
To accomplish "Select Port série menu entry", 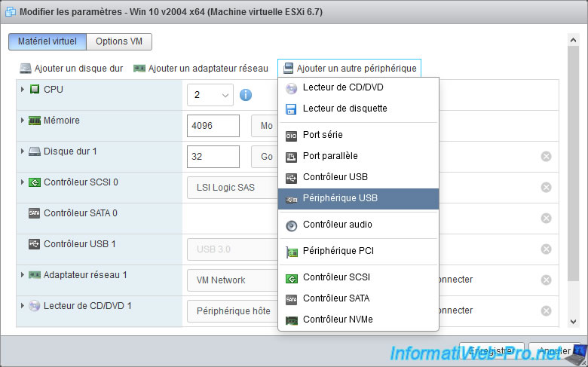I will (358, 135).
